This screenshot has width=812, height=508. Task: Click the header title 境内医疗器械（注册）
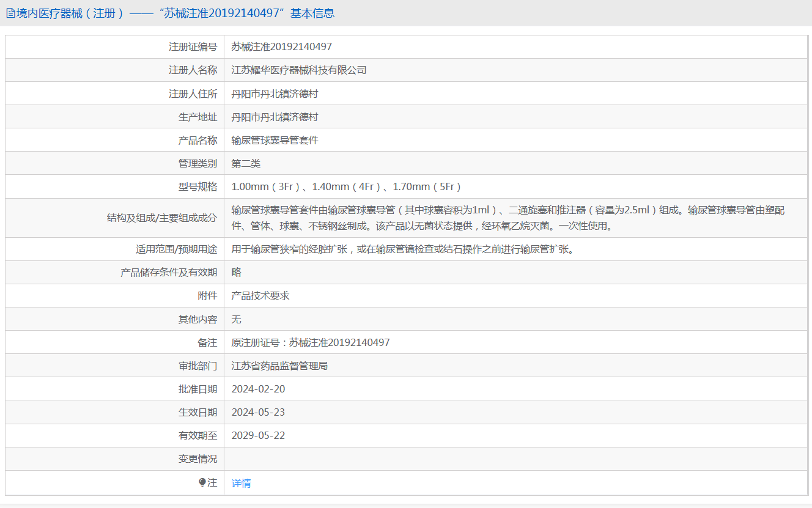click(70, 13)
